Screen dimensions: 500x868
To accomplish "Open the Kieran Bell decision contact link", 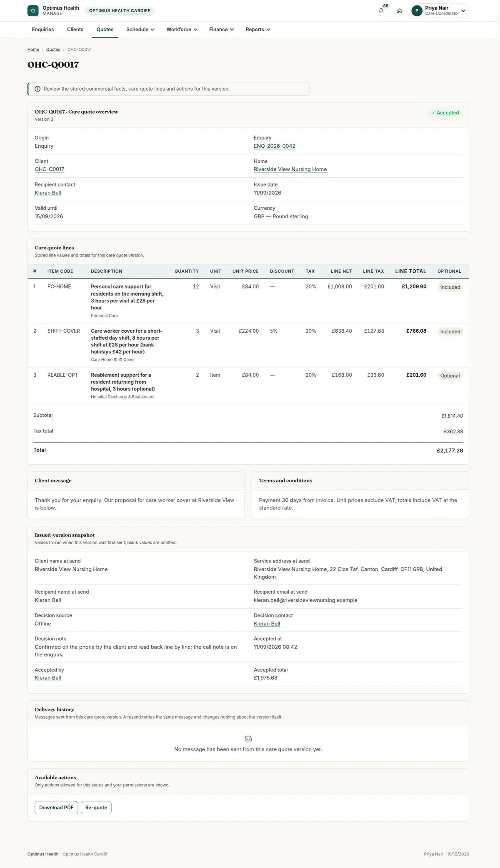I will [267, 624].
